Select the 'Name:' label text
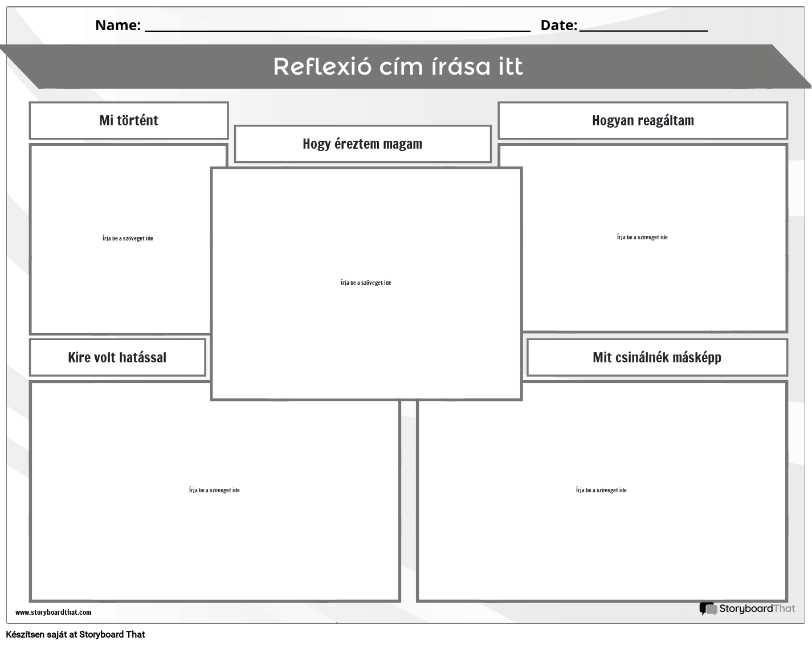This screenshot has height=645, width=812. click(118, 25)
